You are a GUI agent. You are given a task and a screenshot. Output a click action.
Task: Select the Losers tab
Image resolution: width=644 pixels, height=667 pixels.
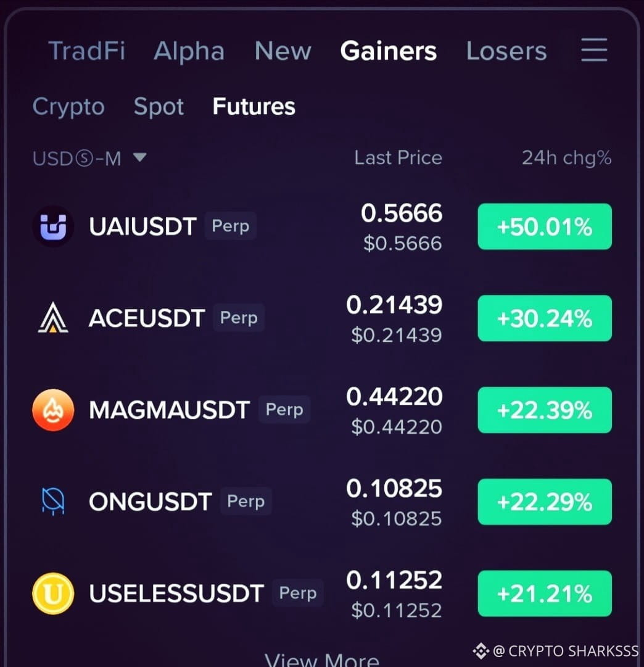pyautogui.click(x=506, y=51)
